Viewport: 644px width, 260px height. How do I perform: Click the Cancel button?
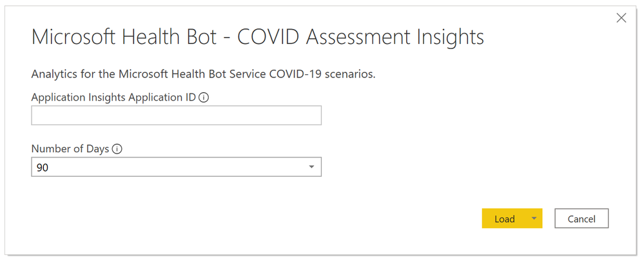(x=581, y=219)
